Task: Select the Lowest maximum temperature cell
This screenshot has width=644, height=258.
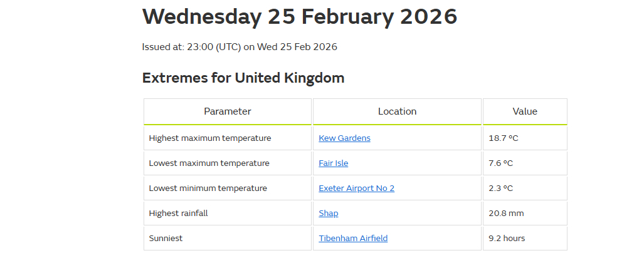Action: (x=209, y=163)
